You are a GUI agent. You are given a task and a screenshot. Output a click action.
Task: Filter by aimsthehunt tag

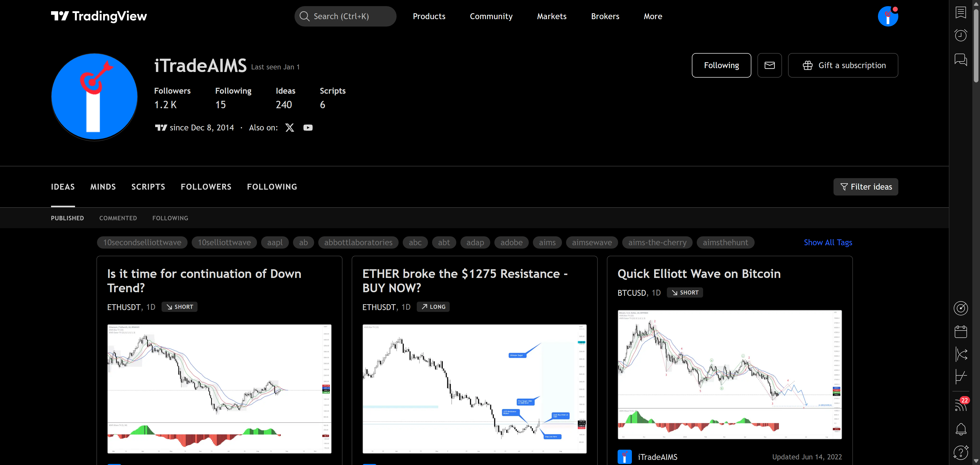point(725,242)
